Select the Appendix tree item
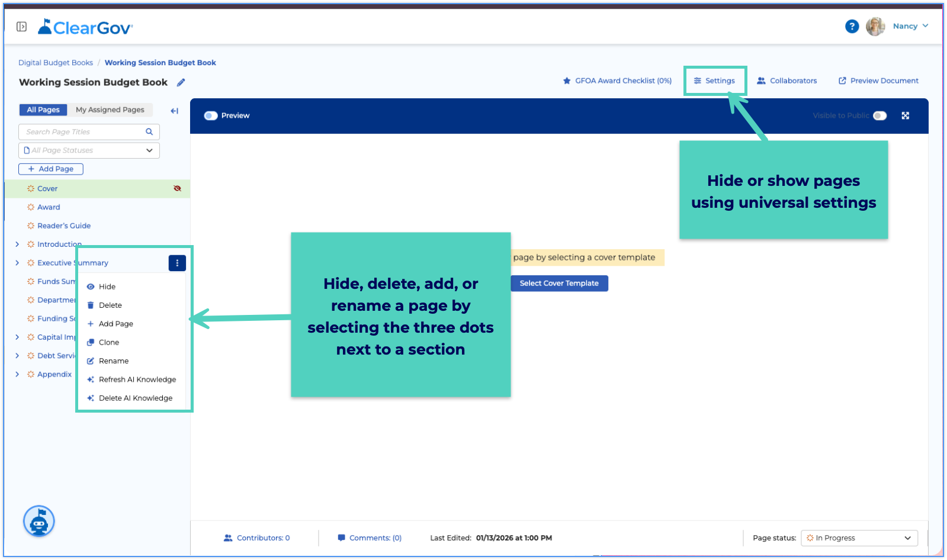 tap(54, 374)
